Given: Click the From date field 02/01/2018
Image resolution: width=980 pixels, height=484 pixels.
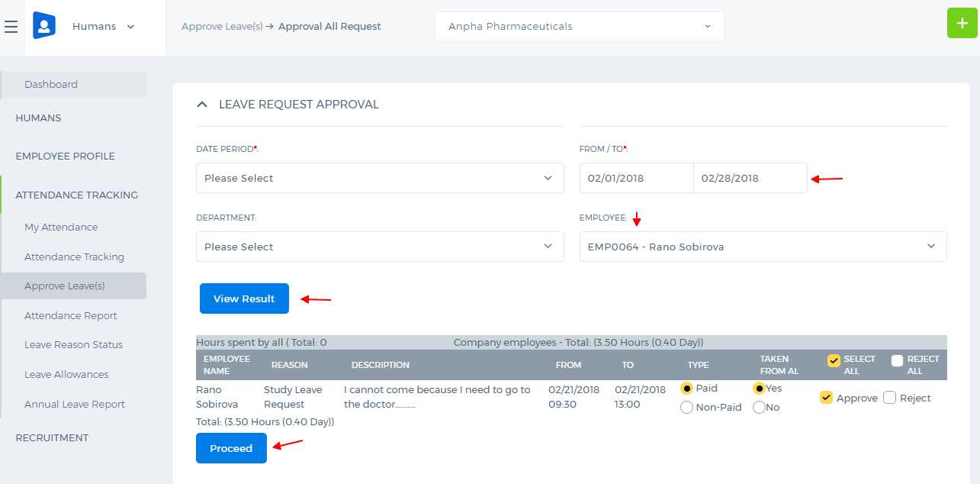Looking at the screenshot, I should tap(637, 178).
